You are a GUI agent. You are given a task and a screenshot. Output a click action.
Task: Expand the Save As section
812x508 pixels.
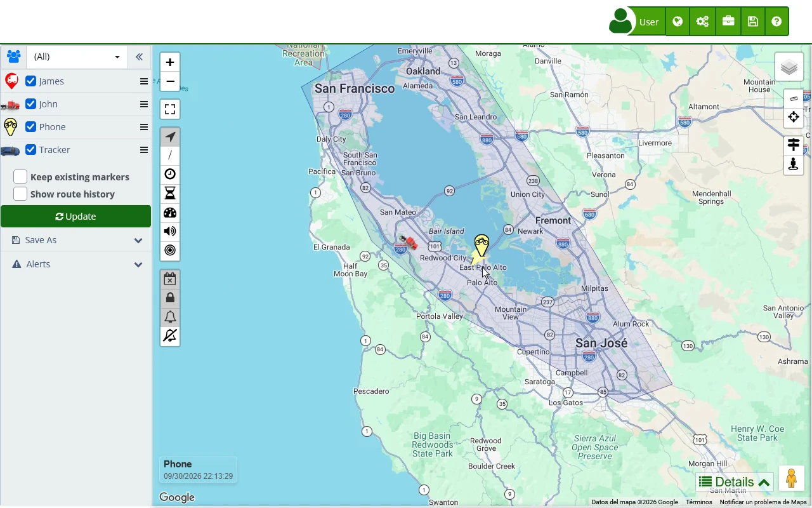76,240
